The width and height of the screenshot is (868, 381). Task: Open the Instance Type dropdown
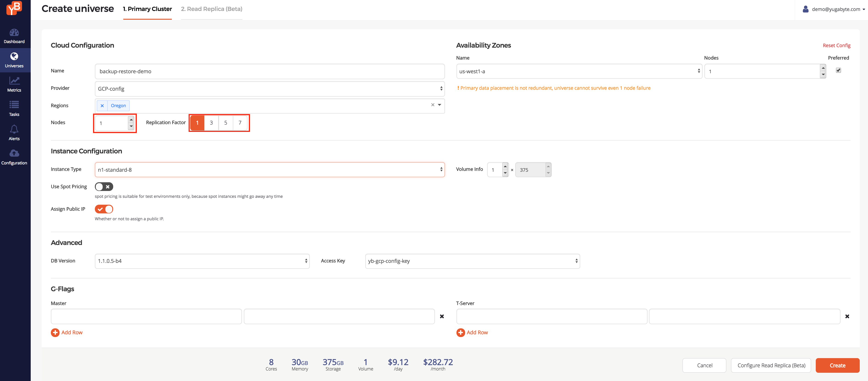(x=269, y=170)
